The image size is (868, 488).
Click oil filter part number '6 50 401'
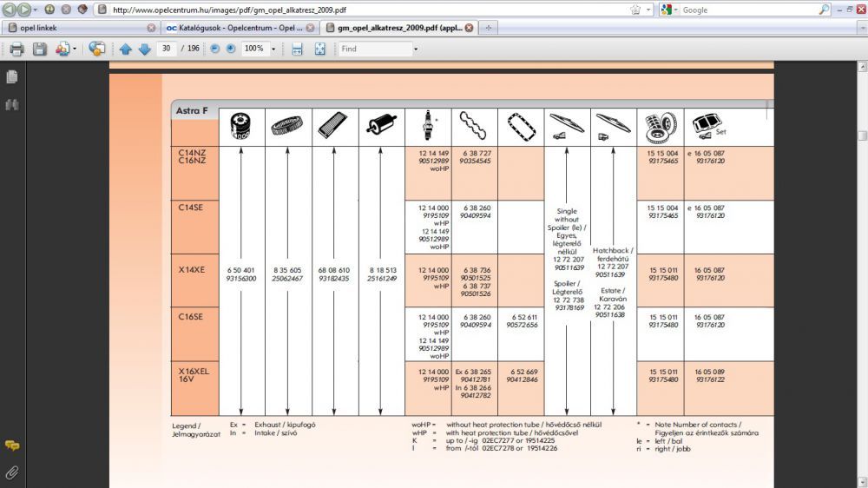pyautogui.click(x=240, y=270)
